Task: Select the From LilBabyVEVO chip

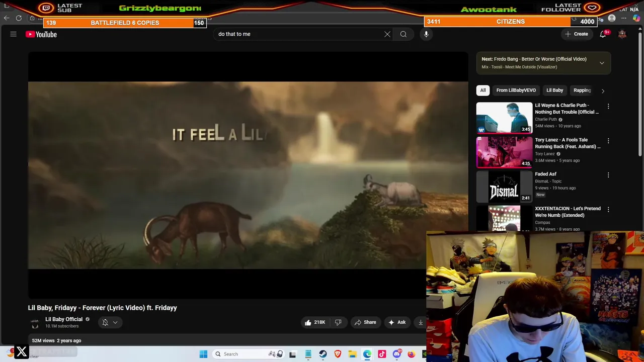Action: pyautogui.click(x=516, y=90)
